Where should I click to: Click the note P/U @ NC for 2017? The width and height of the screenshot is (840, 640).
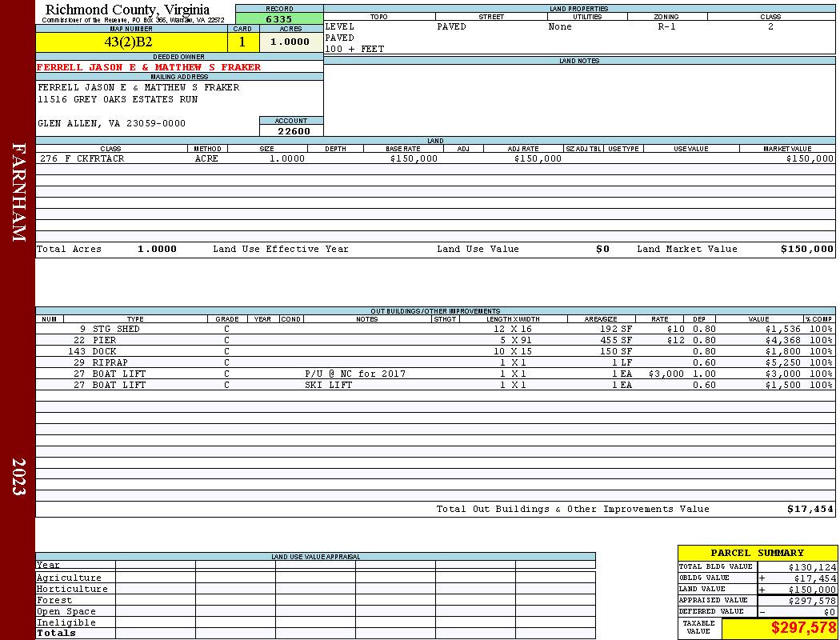(355, 374)
